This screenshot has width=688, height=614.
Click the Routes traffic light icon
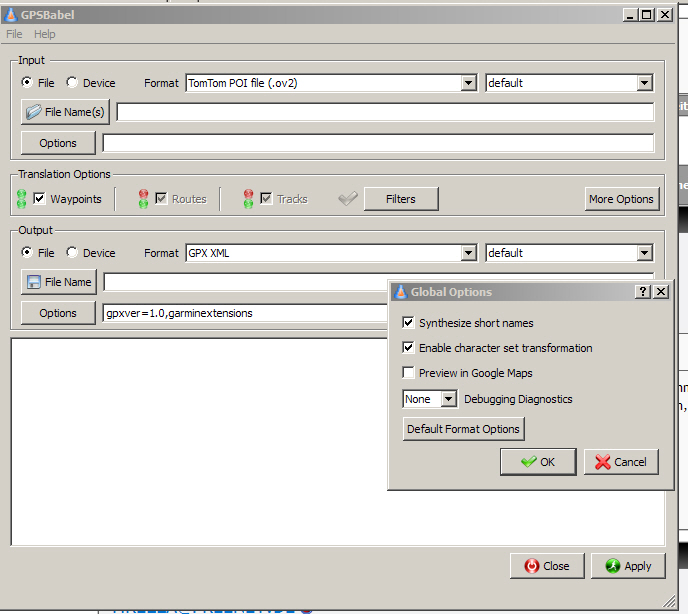tap(143, 199)
